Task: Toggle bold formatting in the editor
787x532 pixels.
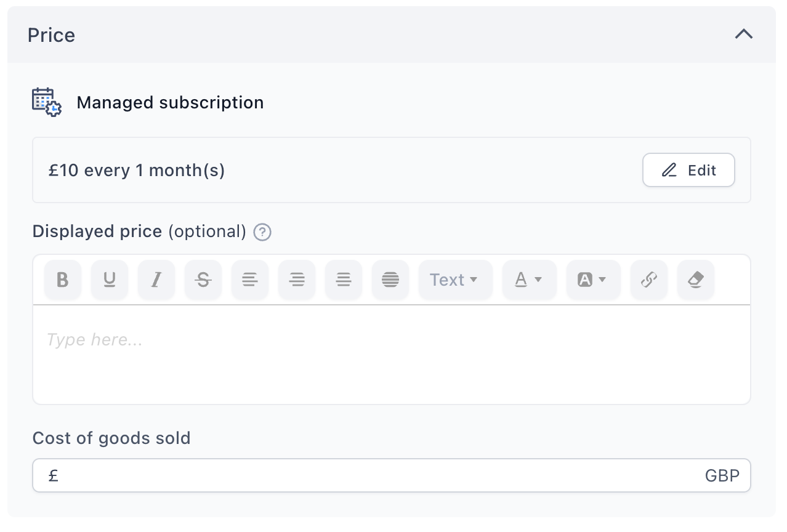Action: 63,280
